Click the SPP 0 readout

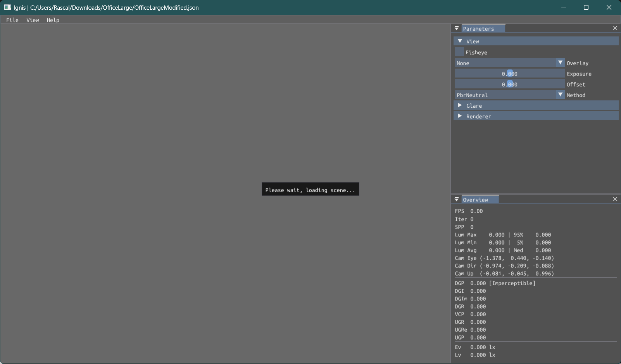pos(464,227)
